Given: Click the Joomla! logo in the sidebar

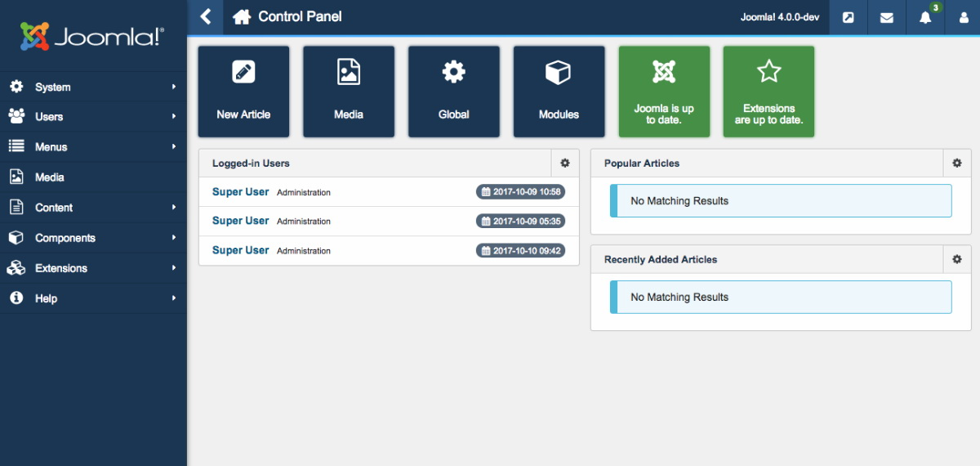Looking at the screenshot, I should pos(92,36).
